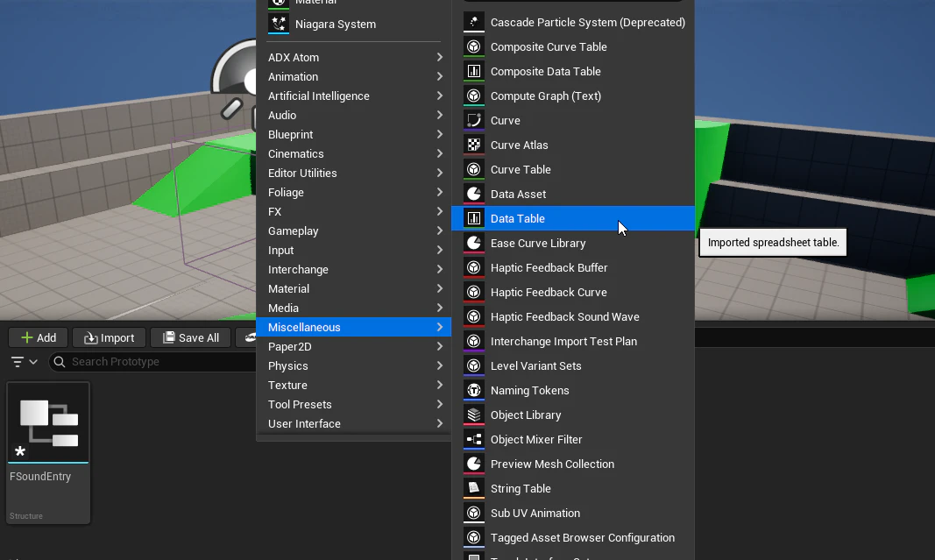Expand the Artificial Intelligence submenu arrow
The height and width of the screenshot is (560, 935).
click(x=440, y=96)
